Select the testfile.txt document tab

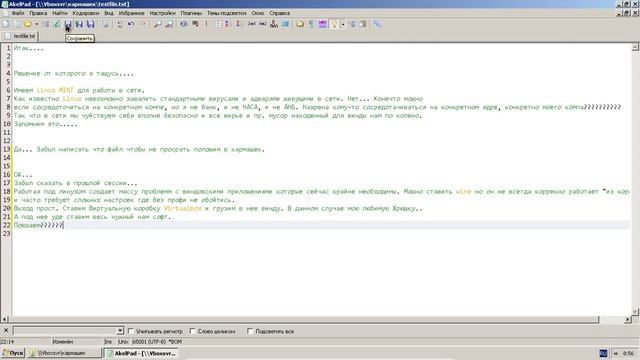[20, 36]
